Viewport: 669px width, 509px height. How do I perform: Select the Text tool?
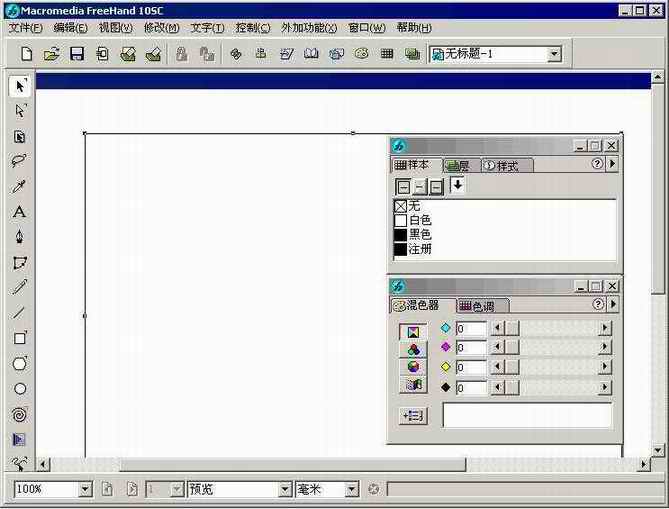click(x=20, y=212)
